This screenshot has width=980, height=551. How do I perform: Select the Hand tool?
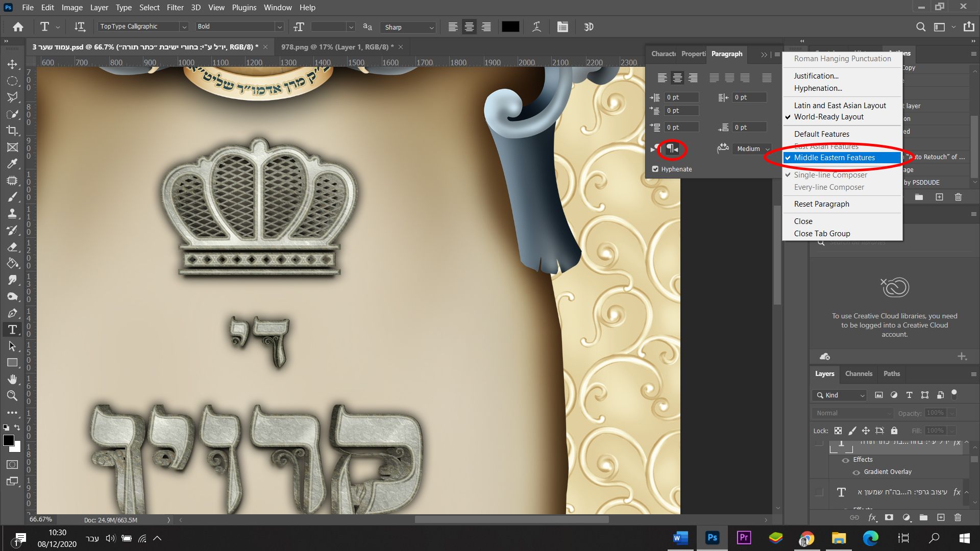click(x=12, y=379)
